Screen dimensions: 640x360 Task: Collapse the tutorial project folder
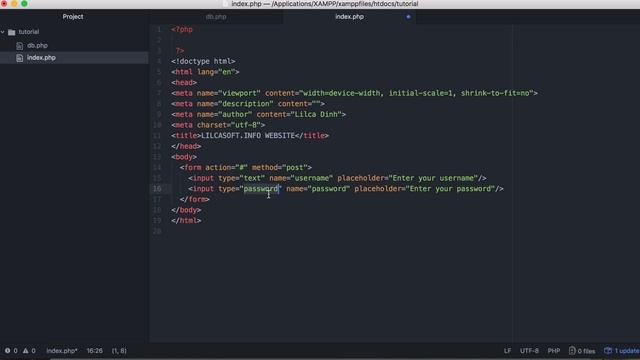[3, 32]
